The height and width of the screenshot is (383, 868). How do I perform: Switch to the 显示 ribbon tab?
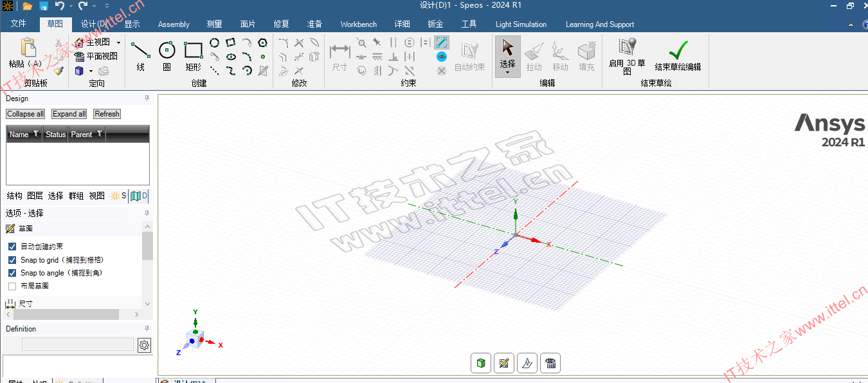click(132, 24)
